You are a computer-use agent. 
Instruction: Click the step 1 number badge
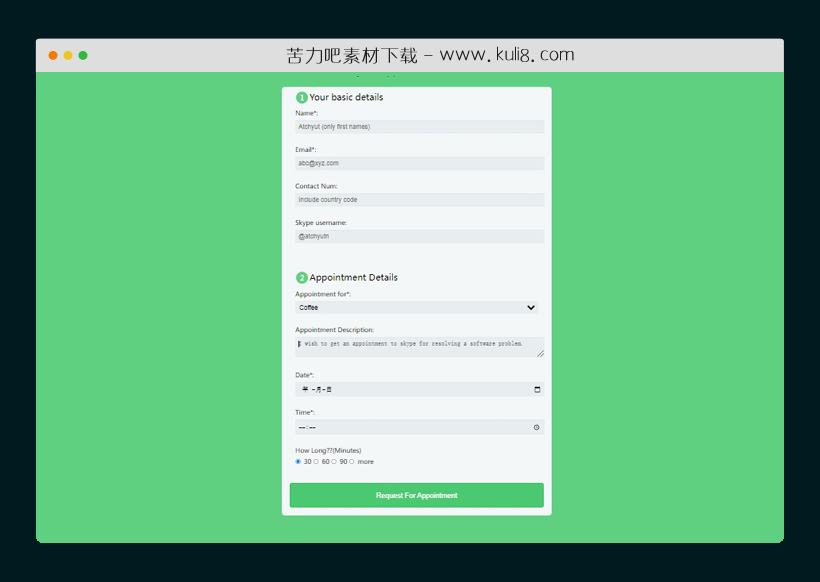tap(301, 98)
